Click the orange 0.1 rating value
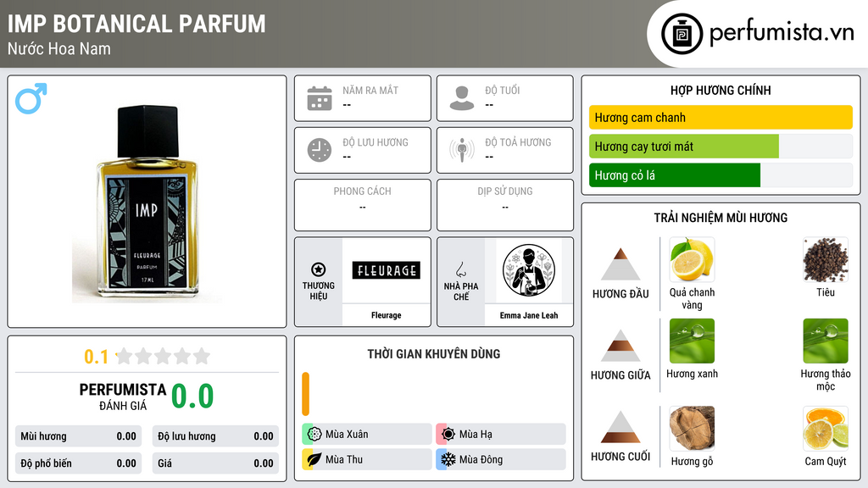Image resolution: width=868 pixels, height=488 pixels. 97,357
